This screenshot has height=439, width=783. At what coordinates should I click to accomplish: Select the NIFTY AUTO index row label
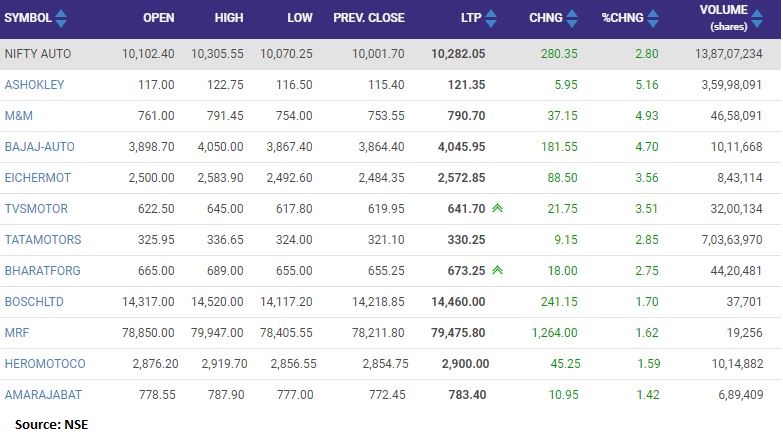(38, 54)
